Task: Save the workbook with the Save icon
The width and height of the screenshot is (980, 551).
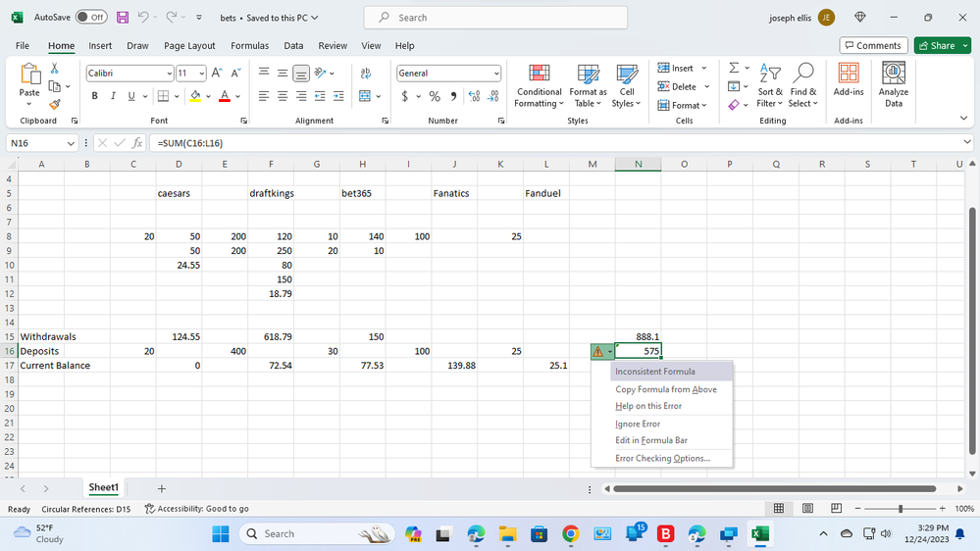Action: [123, 18]
